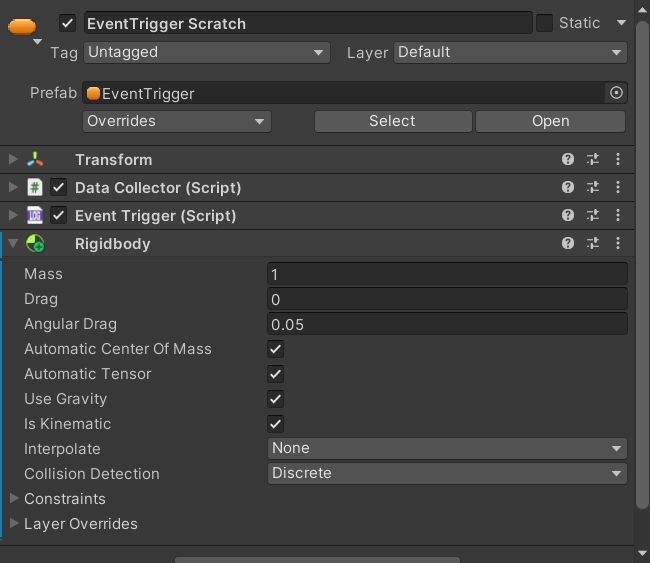This screenshot has height=563, width=650.
Task: Click the Angular Drag value field
Action: click(447, 324)
